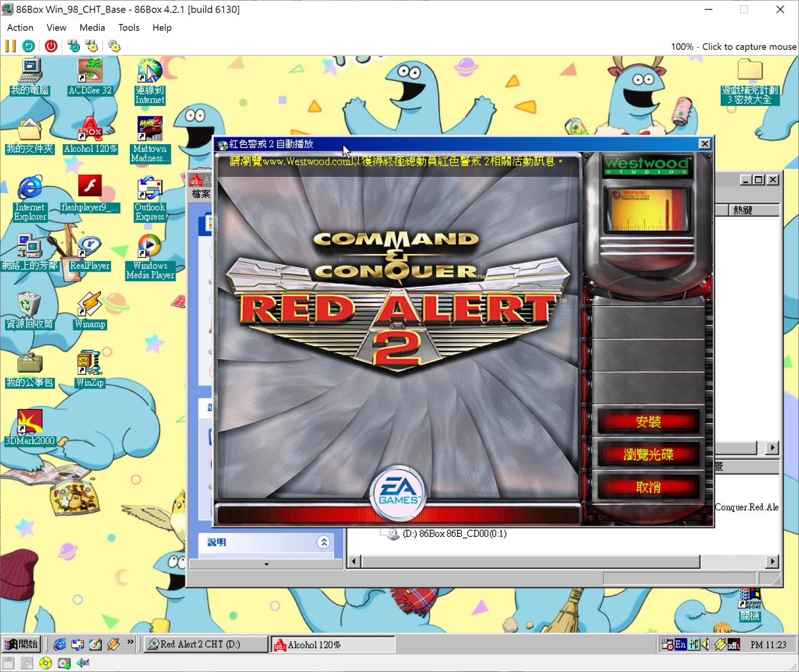Close the Red Alert 2 autoplay dialog

705,144
